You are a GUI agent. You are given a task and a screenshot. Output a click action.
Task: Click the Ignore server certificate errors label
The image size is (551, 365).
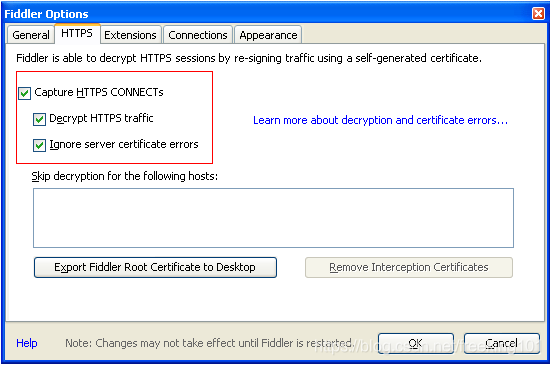(x=124, y=144)
